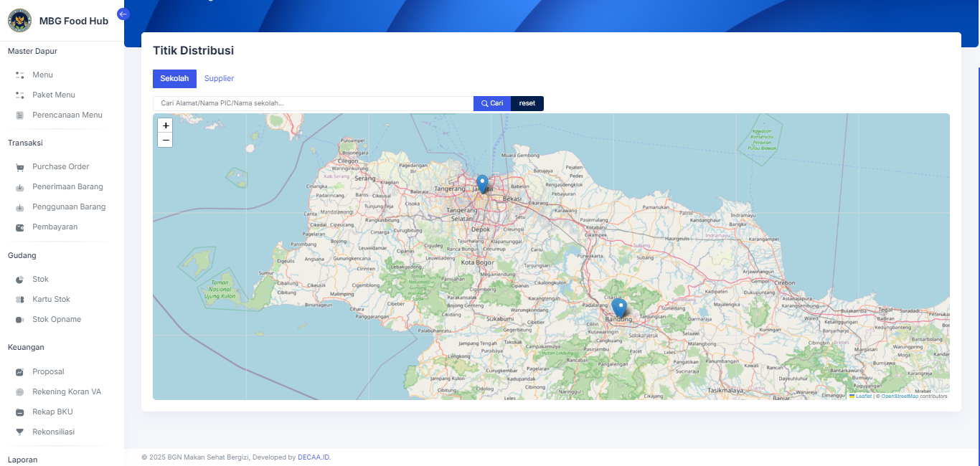Open Proposal via its sidebar icon
This screenshot has width=980, height=466.
pyautogui.click(x=19, y=371)
